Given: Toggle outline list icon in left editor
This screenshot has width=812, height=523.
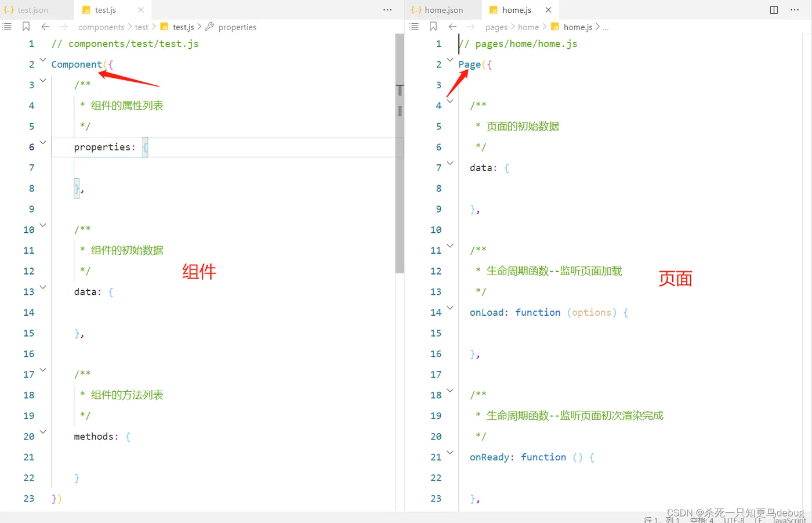Looking at the screenshot, I should click(7, 27).
